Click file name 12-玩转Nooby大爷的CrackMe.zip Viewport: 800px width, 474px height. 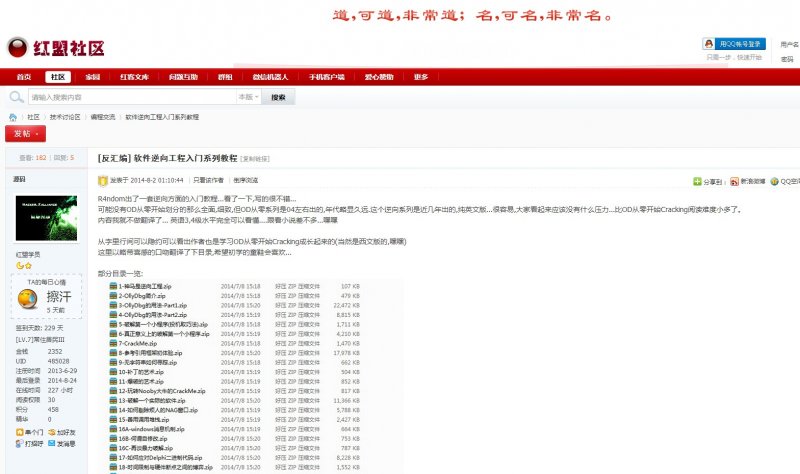162,391
